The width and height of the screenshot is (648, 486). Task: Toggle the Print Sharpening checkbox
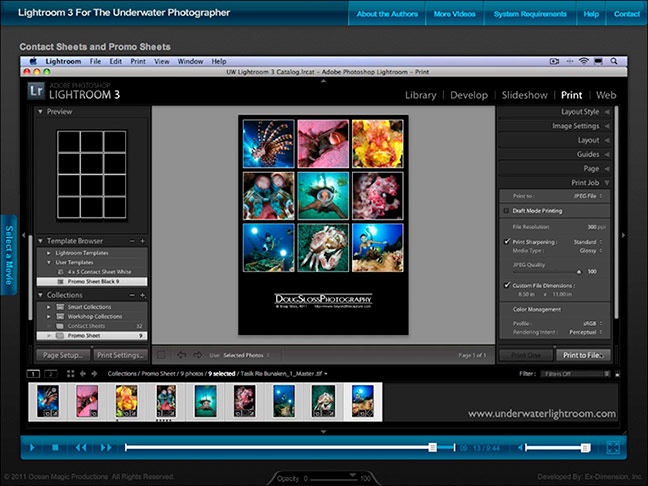click(x=507, y=241)
